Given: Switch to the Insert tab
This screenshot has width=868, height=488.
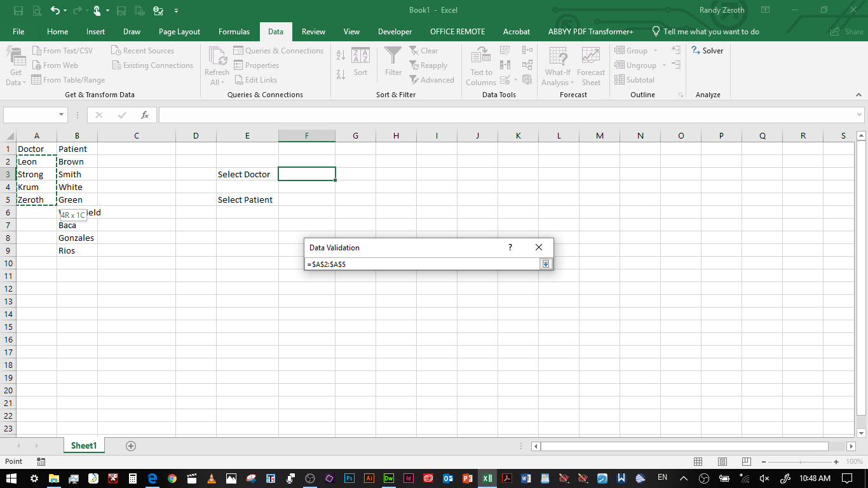Looking at the screenshot, I should (x=96, y=32).
